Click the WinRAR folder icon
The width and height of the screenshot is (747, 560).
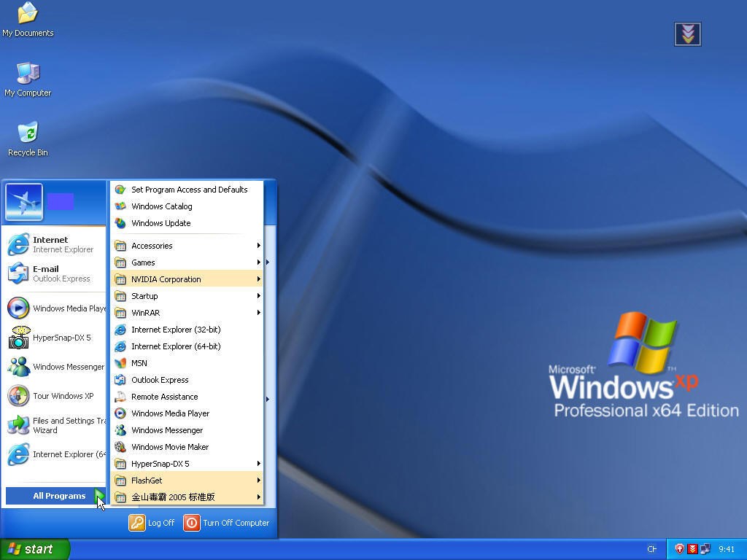coord(120,313)
